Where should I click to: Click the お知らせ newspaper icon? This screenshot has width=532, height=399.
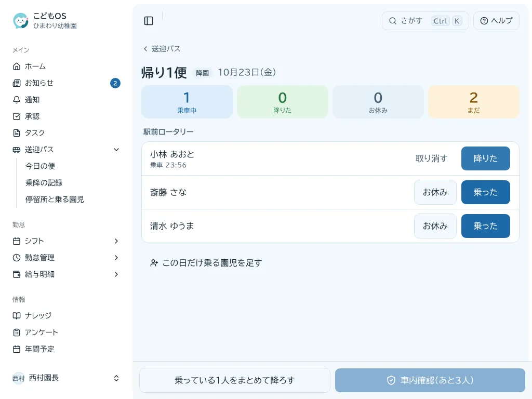(17, 83)
